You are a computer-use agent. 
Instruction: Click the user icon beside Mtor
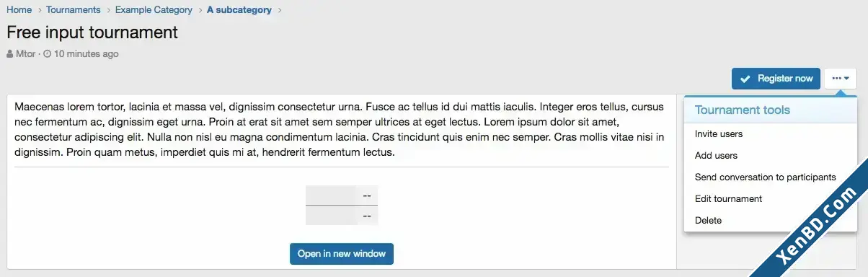(10, 54)
